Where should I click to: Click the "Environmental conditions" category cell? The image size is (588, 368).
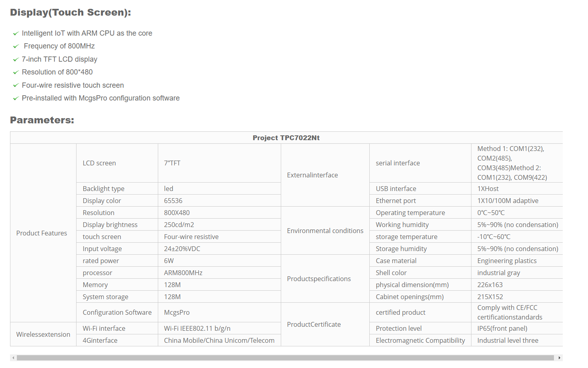[x=325, y=231]
